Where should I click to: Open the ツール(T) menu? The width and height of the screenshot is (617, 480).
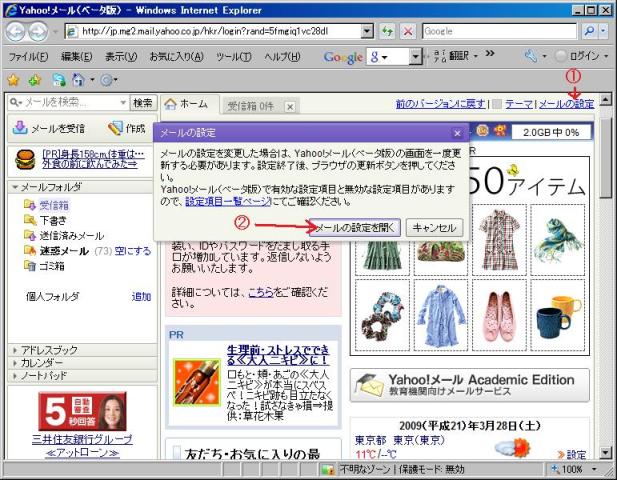233,57
